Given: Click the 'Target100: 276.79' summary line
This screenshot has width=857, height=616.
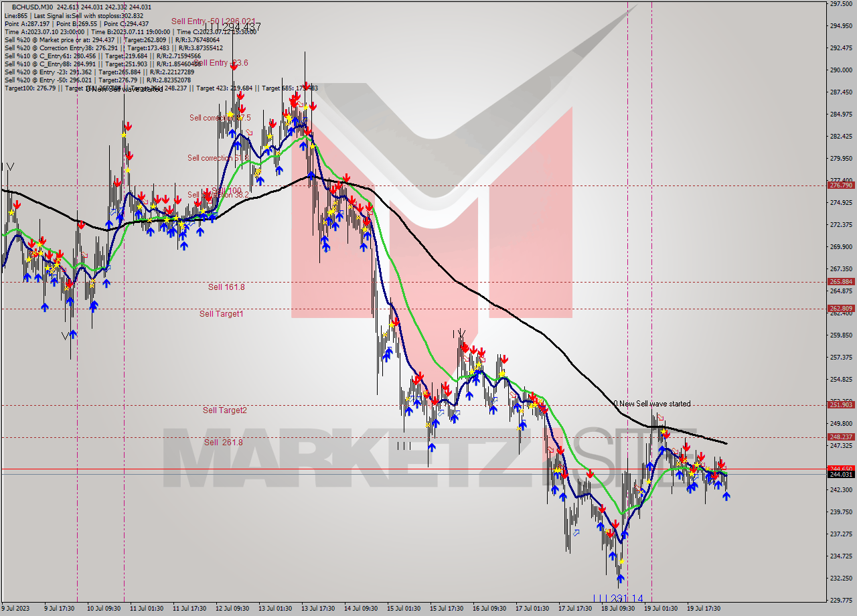Looking at the screenshot, I should pos(161,88).
